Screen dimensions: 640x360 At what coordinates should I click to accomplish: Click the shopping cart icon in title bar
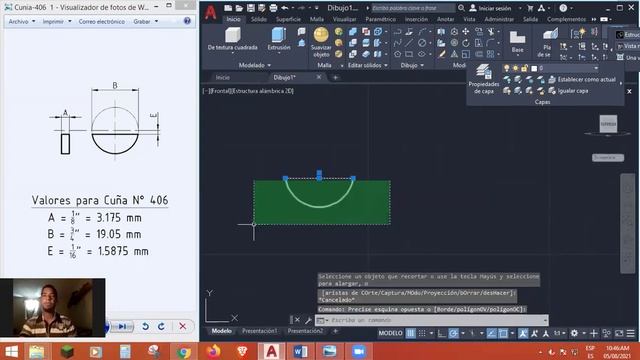[530, 8]
